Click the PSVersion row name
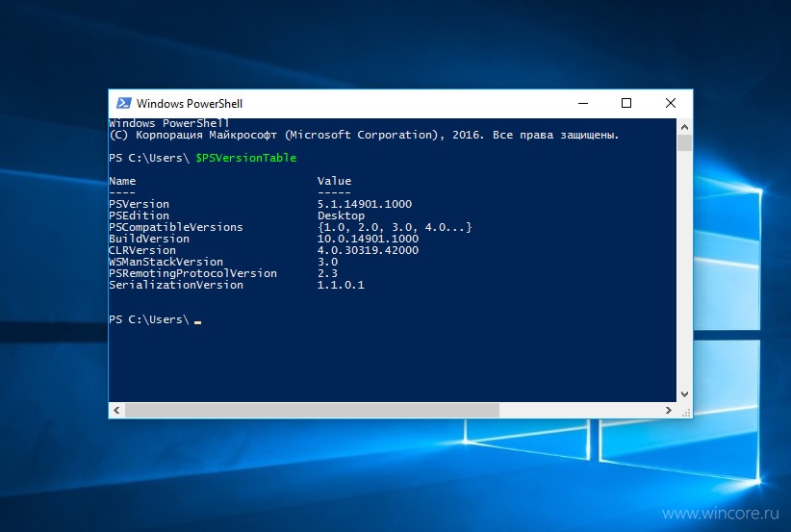 tap(140, 204)
